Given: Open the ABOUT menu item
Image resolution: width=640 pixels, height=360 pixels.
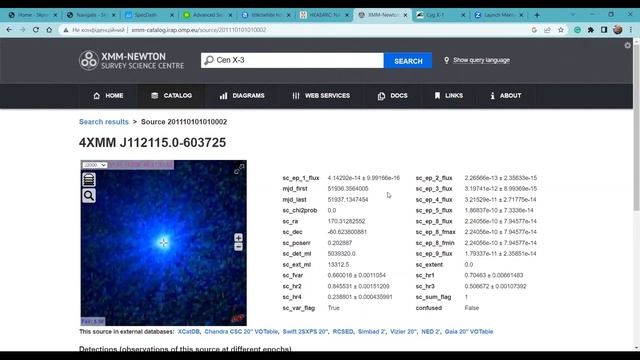Looking at the screenshot, I should (506, 96).
